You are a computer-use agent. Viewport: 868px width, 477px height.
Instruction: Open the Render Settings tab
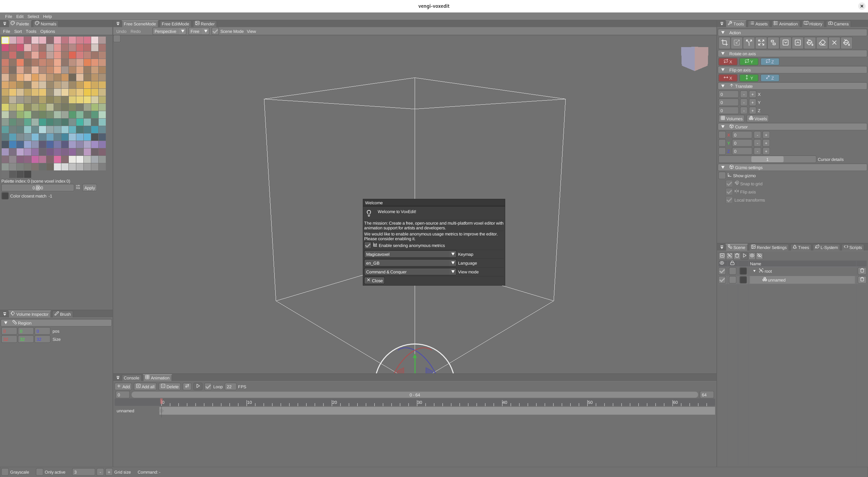(x=769, y=247)
